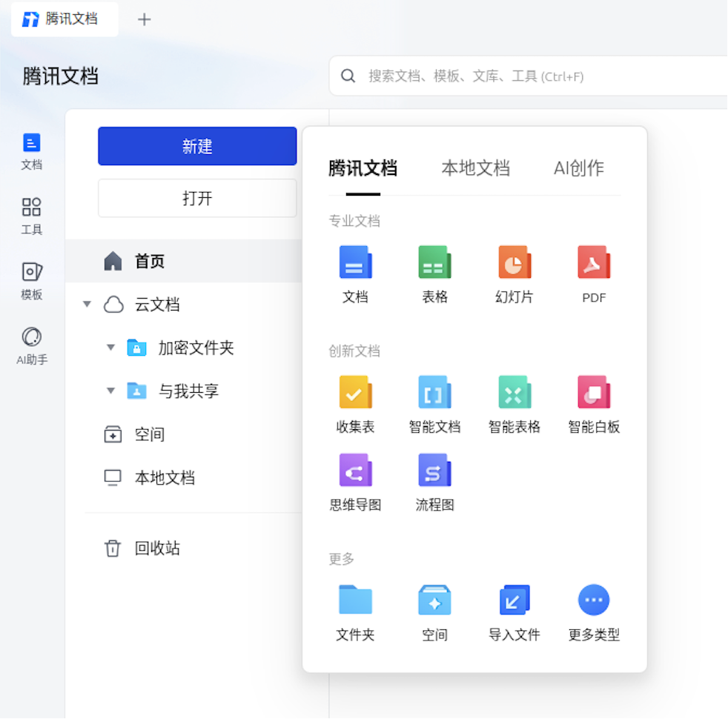This screenshot has width=728, height=719.
Task: Create a new 收集表 form
Action: (355, 404)
